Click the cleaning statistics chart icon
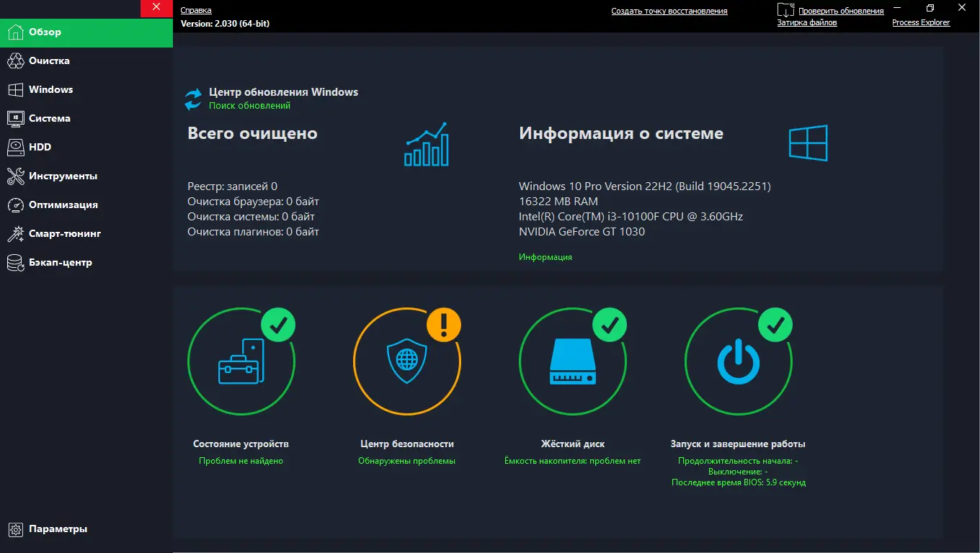The image size is (980, 553). pyautogui.click(x=427, y=144)
